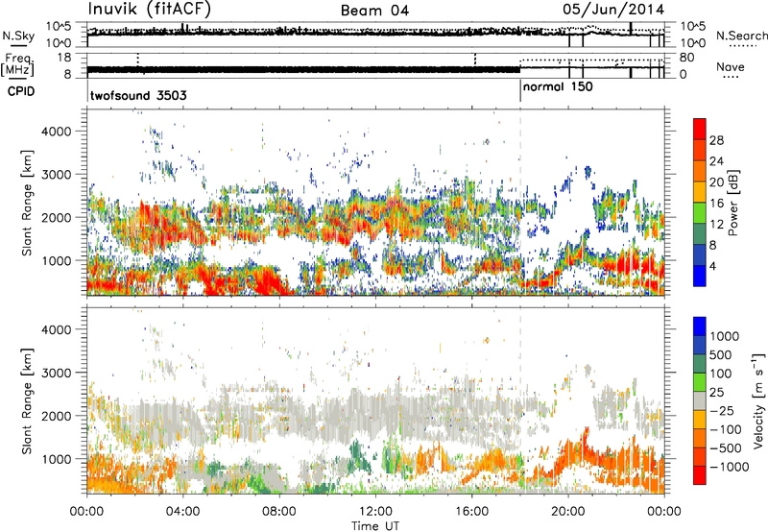
Task: Click the 'Beam 04' label
Action: pos(374,11)
